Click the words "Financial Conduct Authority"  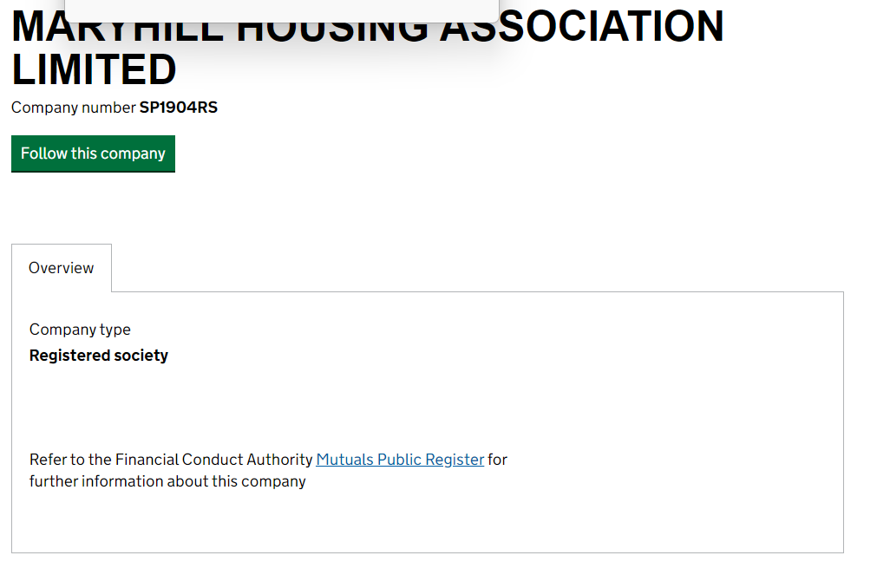(213, 460)
